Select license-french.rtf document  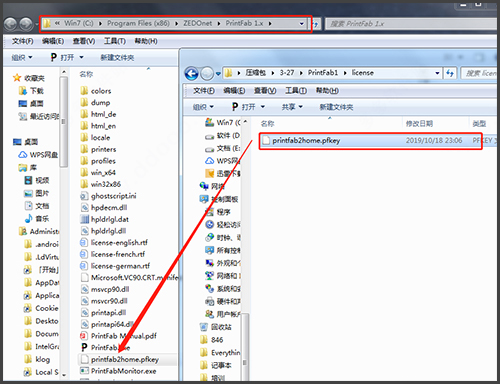pos(113,254)
